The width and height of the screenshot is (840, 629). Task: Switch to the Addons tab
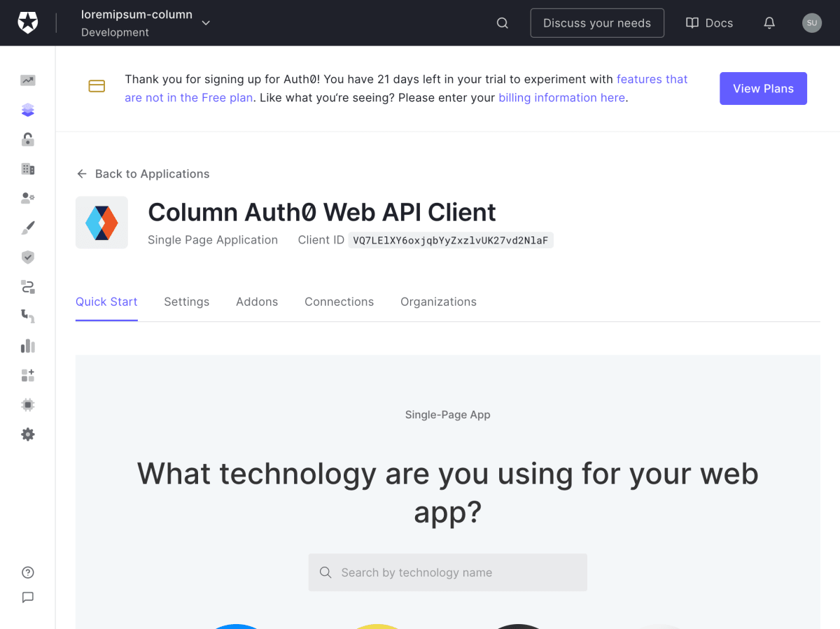click(x=257, y=302)
